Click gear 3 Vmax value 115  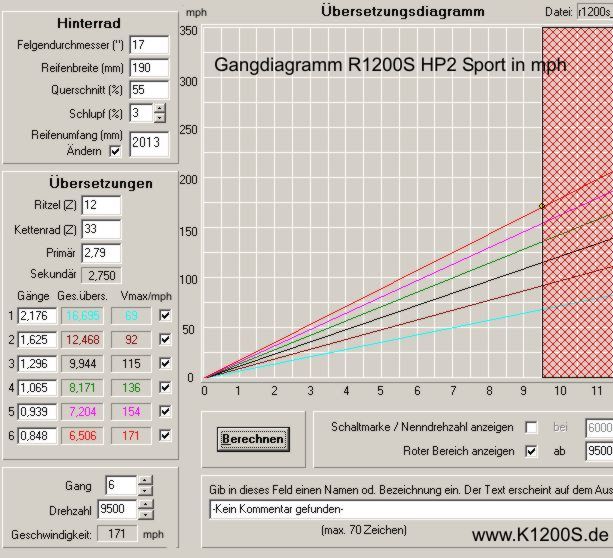(x=131, y=364)
